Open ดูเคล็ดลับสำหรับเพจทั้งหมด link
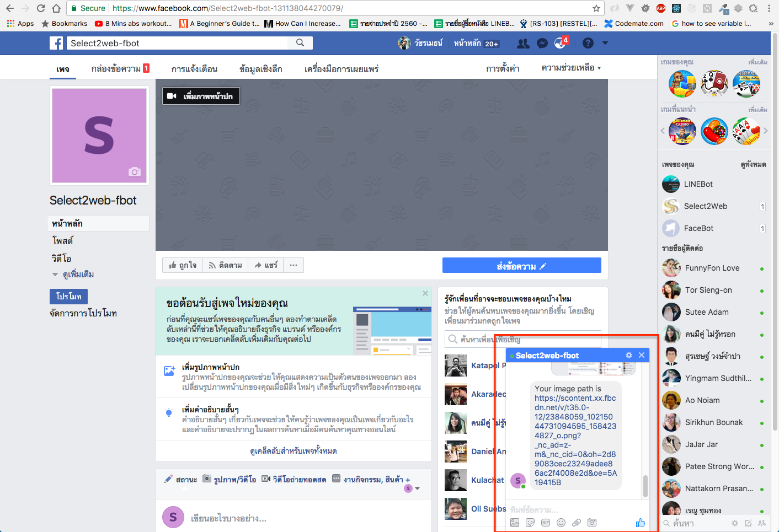The image size is (779, 532). click(x=294, y=450)
